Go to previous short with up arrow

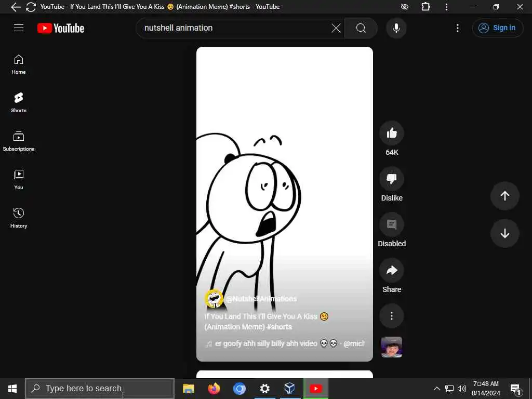point(505,196)
